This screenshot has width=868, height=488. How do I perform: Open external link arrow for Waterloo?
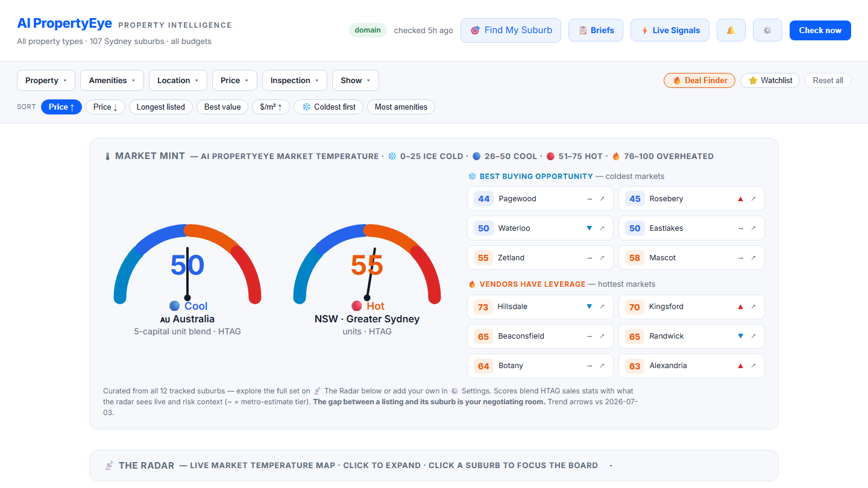click(x=602, y=228)
